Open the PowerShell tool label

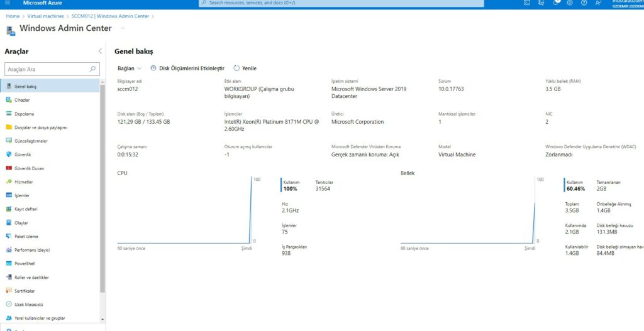coord(25,264)
